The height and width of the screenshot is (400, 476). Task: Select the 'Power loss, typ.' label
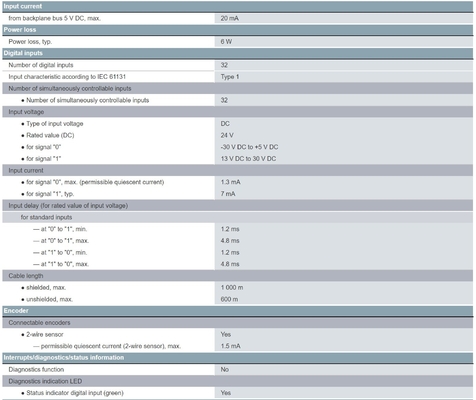click(x=30, y=42)
